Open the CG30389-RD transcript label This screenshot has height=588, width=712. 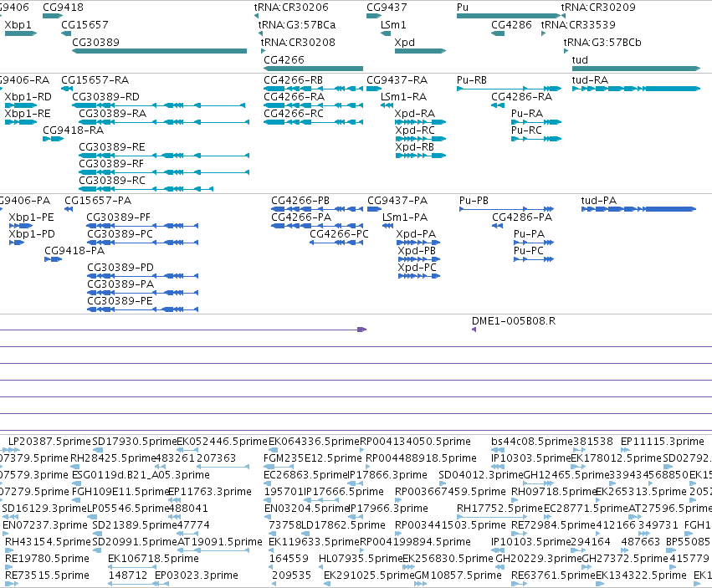coord(105,97)
